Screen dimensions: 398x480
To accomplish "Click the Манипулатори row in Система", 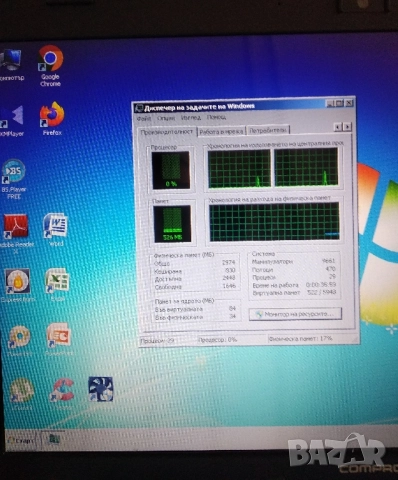I will pos(293,261).
